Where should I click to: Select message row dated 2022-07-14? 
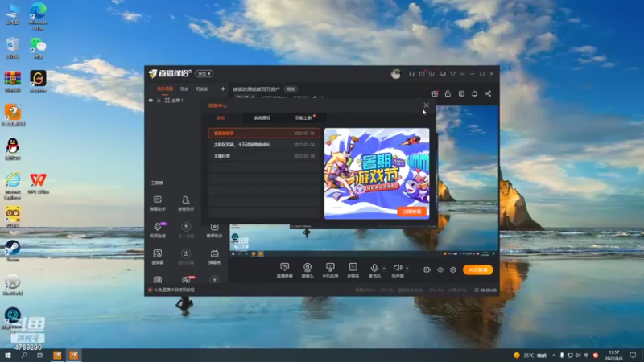click(264, 145)
